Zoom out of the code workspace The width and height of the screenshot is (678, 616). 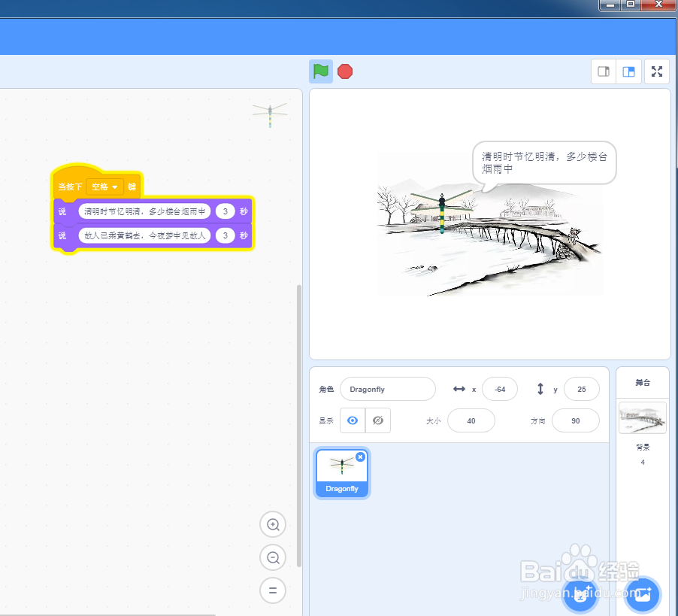[x=273, y=557]
